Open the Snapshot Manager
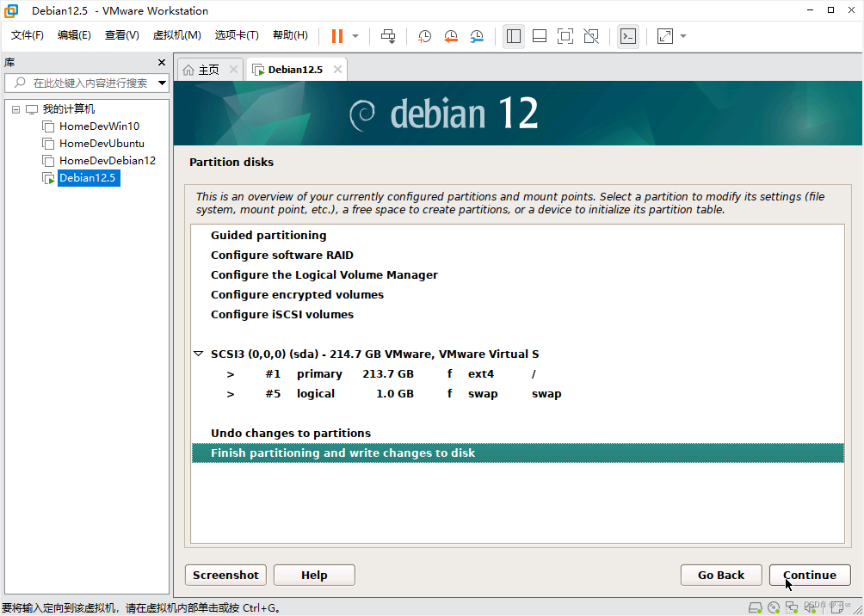 (478, 35)
